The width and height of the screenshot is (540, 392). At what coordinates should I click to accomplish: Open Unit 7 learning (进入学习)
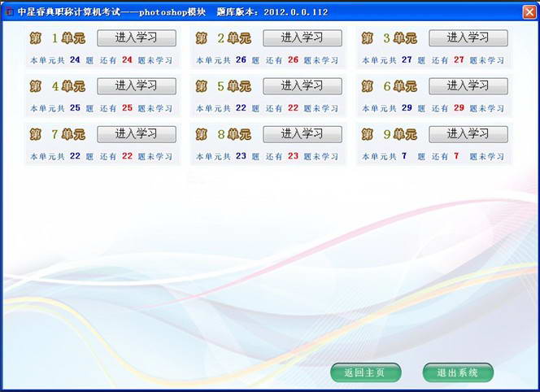(x=136, y=134)
